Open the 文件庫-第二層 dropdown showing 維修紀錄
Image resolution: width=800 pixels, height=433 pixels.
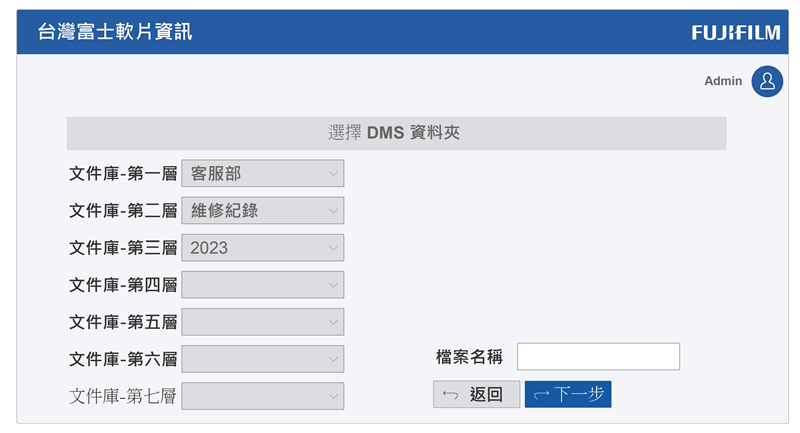[263, 210]
